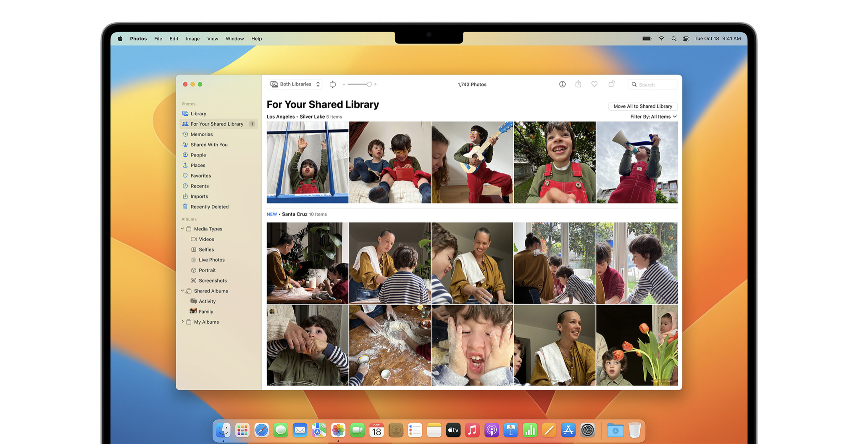
Task: Open Keynote from the Dock
Action: 510,430
